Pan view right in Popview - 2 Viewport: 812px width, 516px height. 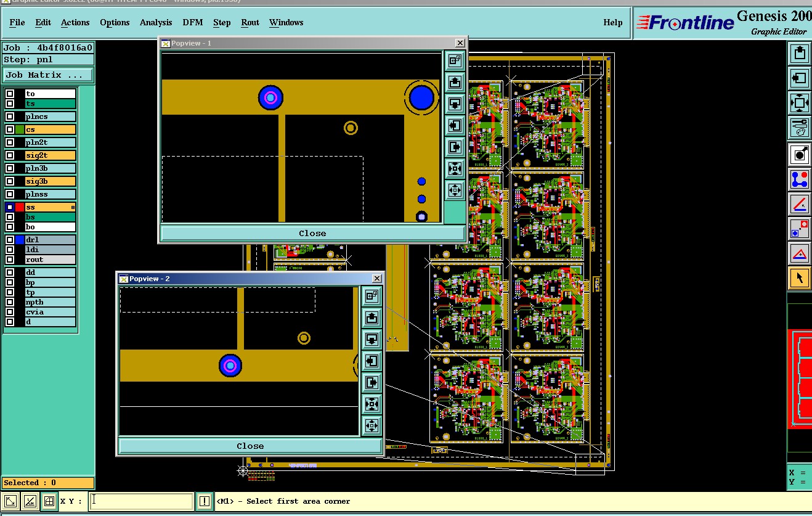click(371, 382)
